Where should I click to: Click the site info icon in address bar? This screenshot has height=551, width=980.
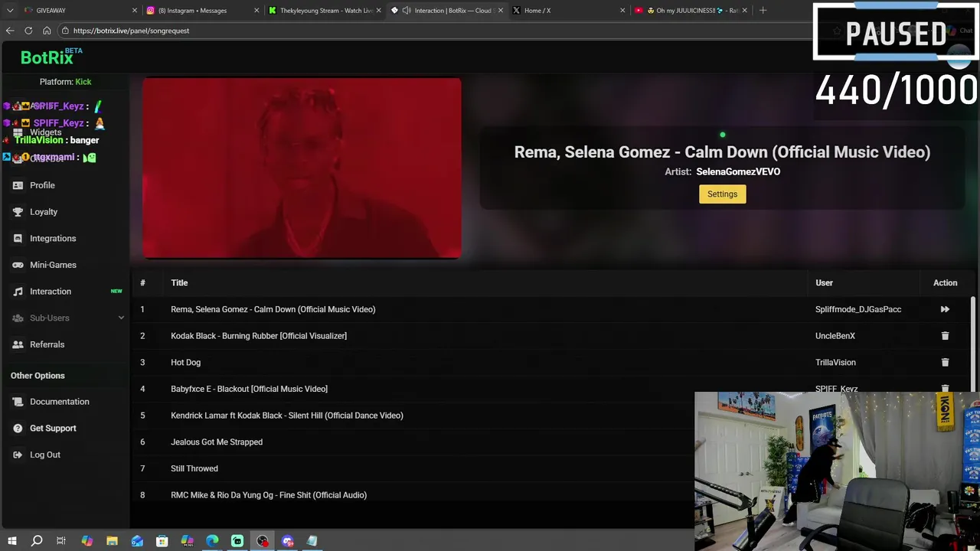[66, 31]
